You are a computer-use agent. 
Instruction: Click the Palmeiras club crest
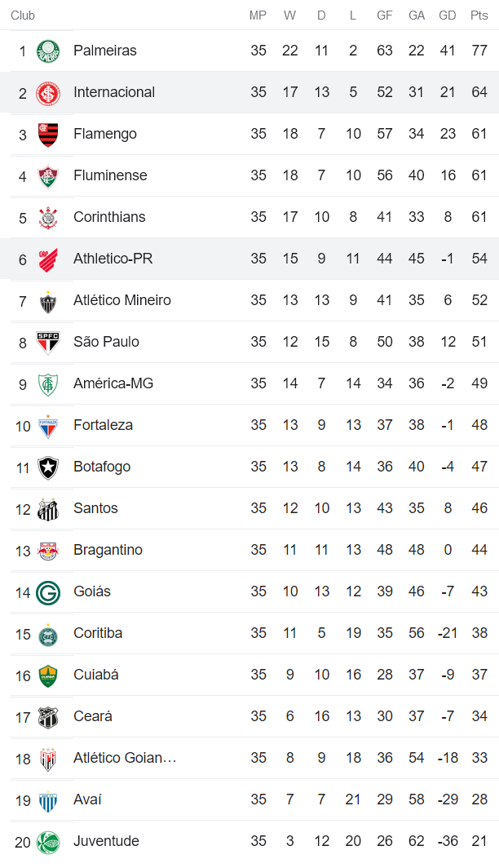(48, 51)
